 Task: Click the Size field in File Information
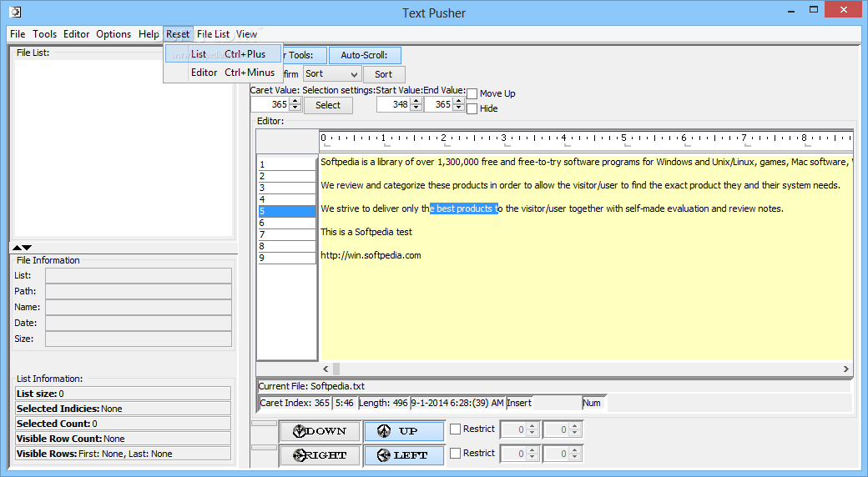(x=139, y=339)
